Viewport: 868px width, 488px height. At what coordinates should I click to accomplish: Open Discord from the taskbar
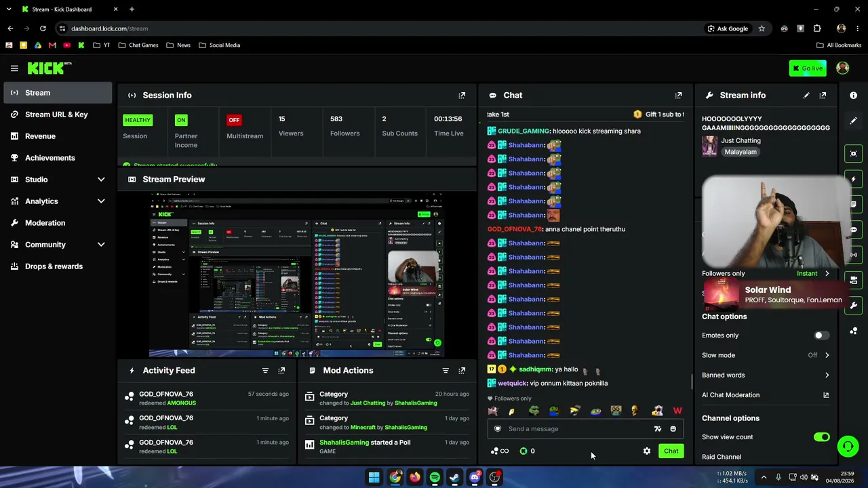click(475, 478)
